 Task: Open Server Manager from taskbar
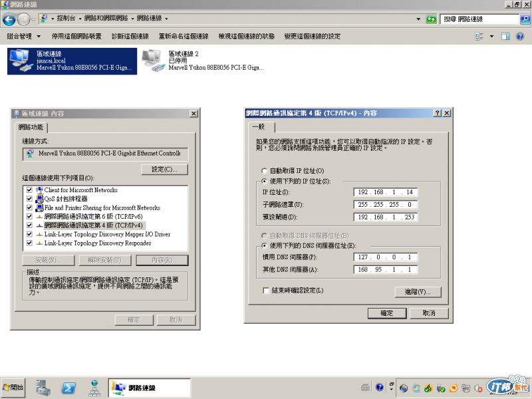(43, 388)
